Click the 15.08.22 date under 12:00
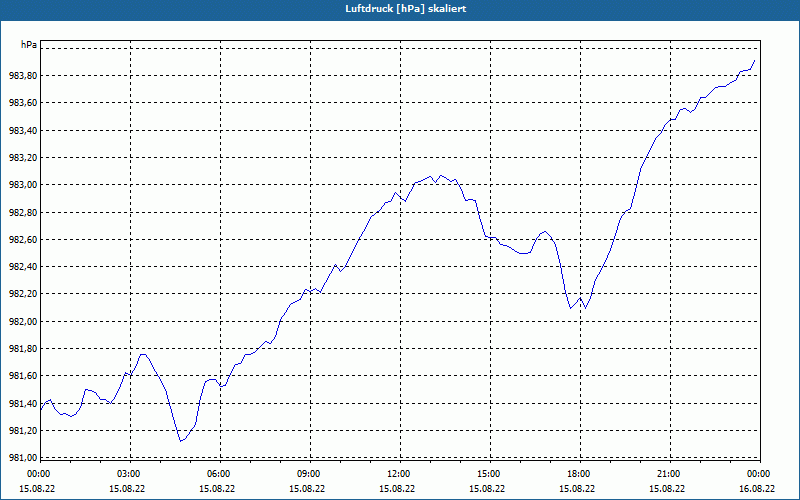Screen dimensions: 800x500 397,489
